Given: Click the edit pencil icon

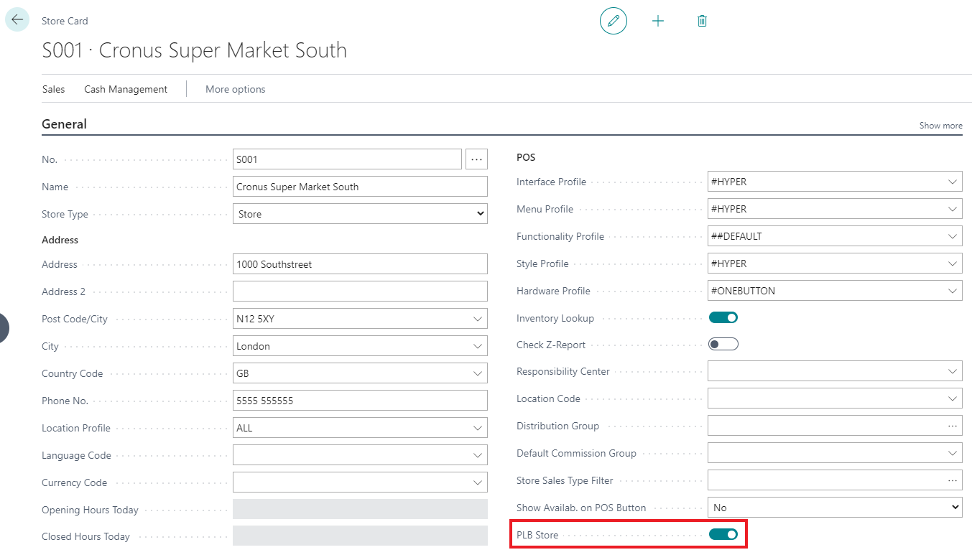Looking at the screenshot, I should tap(613, 21).
